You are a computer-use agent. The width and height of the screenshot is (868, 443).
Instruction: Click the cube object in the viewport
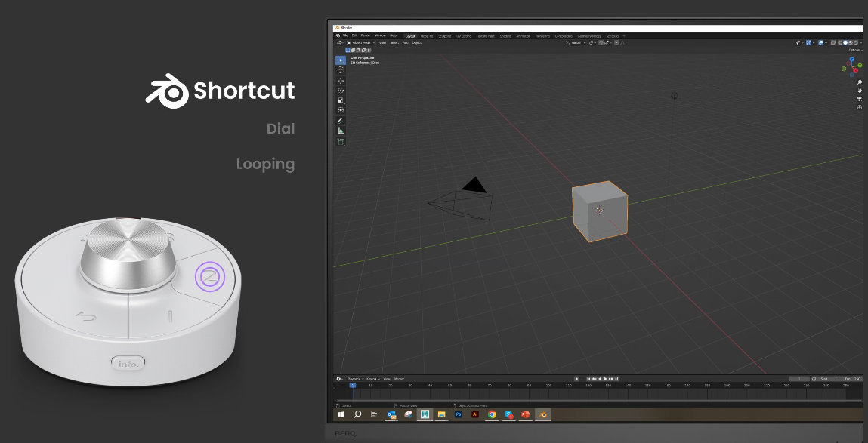(x=598, y=211)
